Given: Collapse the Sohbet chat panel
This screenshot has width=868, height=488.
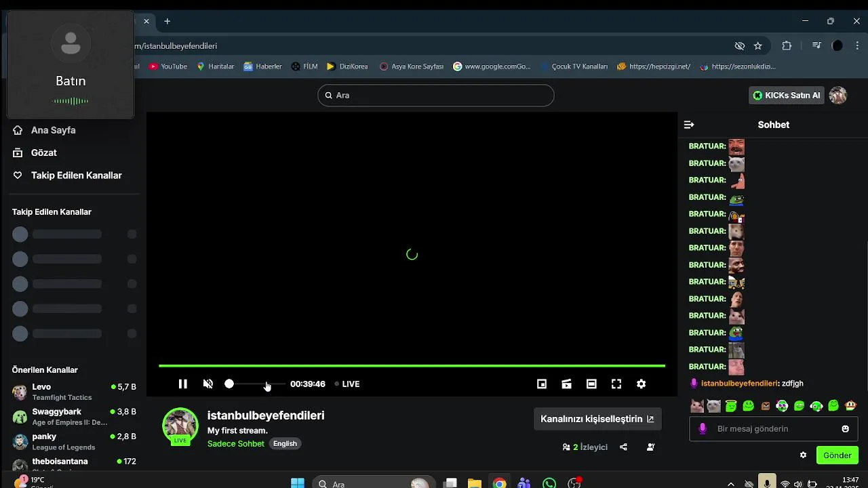Looking at the screenshot, I should tap(689, 125).
